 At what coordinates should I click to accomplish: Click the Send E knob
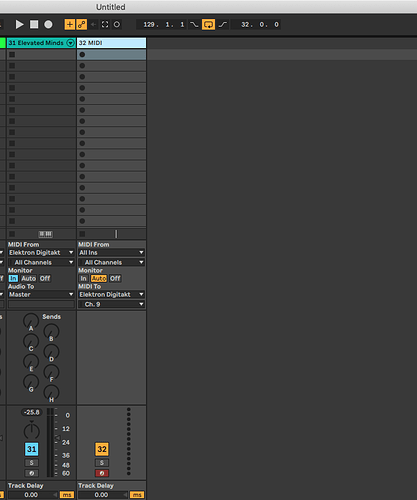tap(31, 362)
